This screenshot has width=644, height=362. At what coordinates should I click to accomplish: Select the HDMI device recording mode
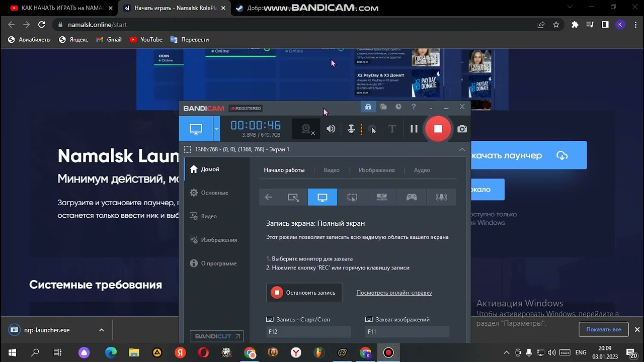[382, 197]
